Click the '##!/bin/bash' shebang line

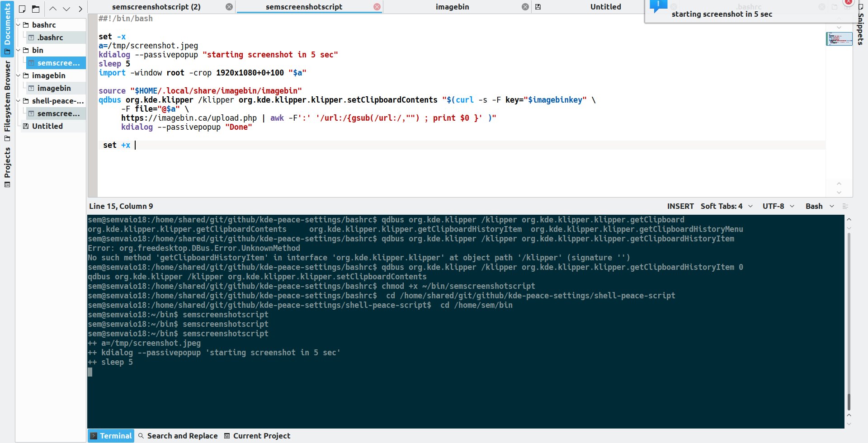pos(126,19)
